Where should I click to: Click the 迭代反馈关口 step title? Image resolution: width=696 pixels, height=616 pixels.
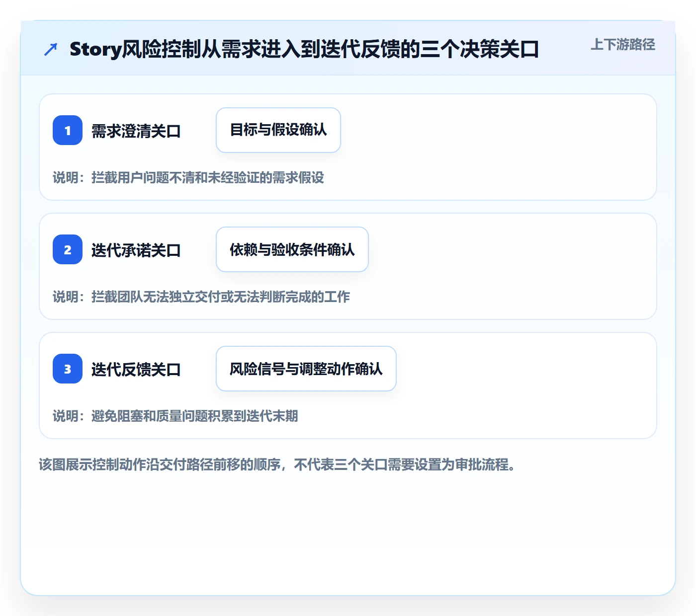point(136,370)
